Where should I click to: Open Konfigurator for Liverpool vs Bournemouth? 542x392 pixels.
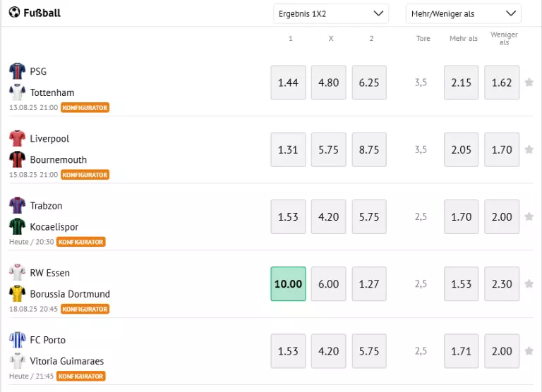pos(85,175)
